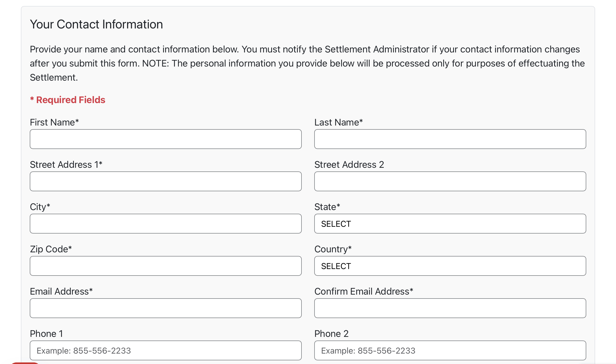Click into the Street Address 2 field
Image resolution: width=616 pixels, height=364 pixels.
450,181
